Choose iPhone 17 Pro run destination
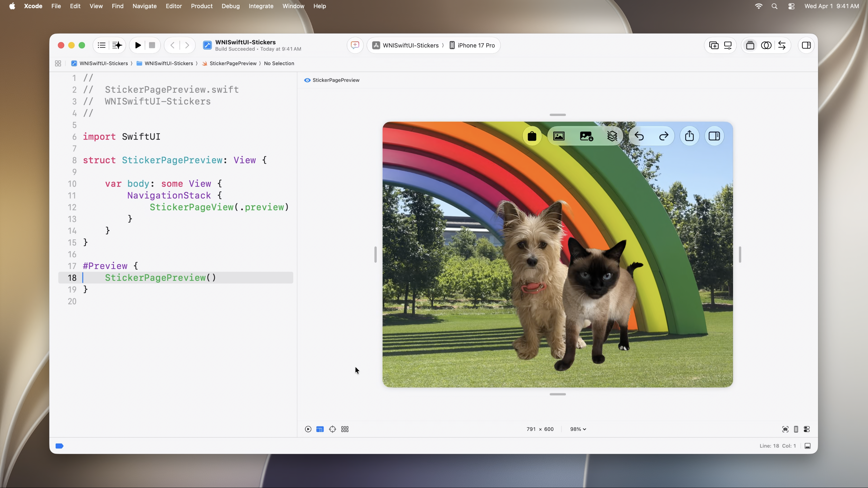 click(472, 45)
